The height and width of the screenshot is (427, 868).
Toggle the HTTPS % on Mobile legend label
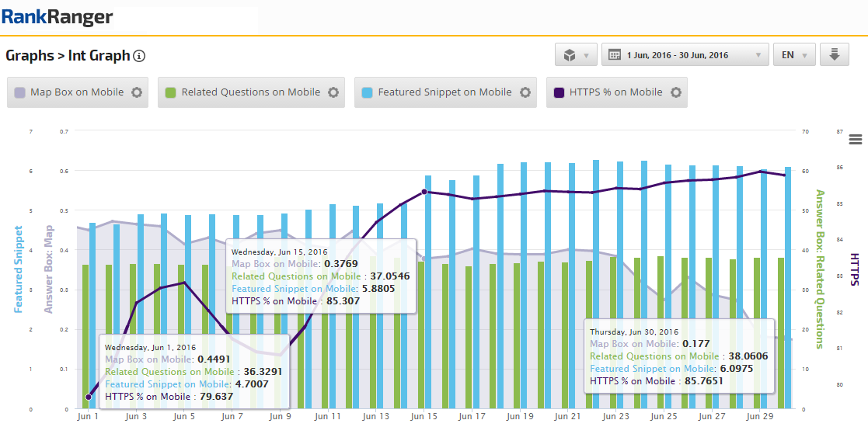coord(615,92)
